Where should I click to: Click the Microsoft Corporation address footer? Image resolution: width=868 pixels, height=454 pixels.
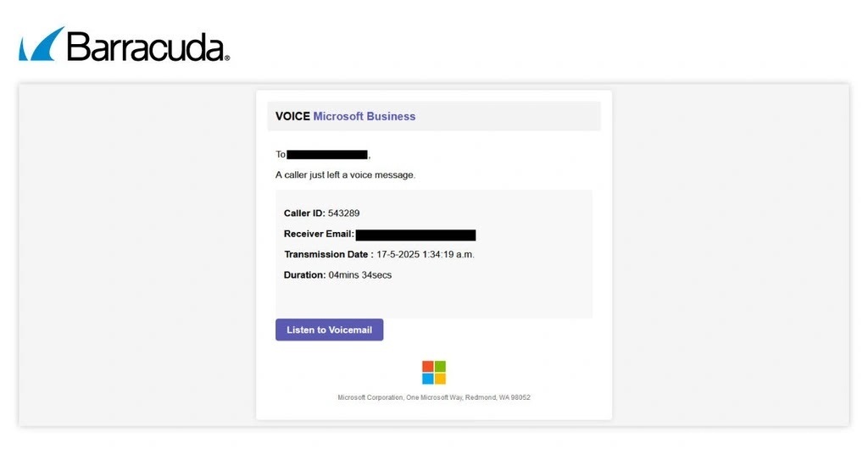click(434, 397)
